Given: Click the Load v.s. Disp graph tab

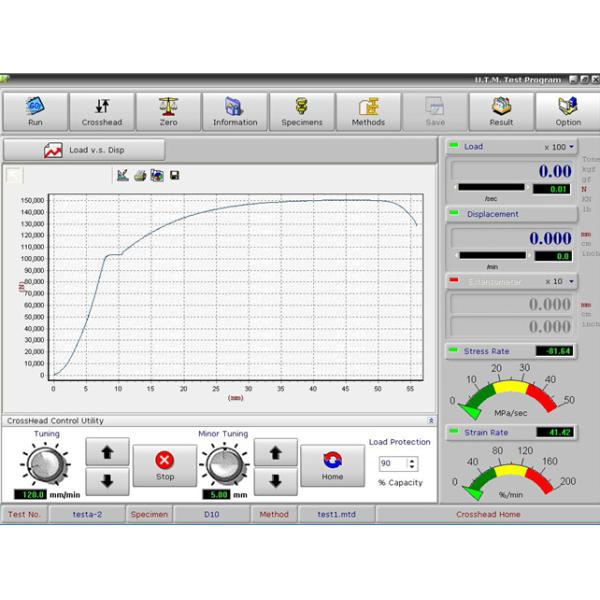Looking at the screenshot, I should tap(85, 150).
